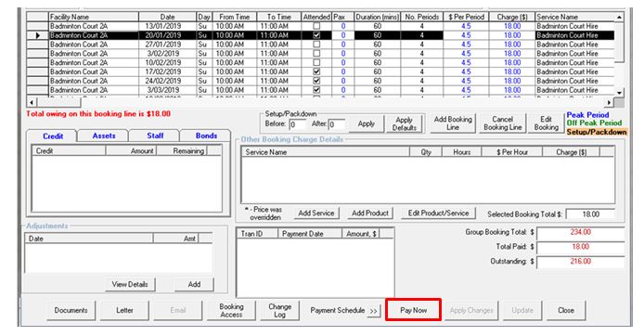Screen dimensions: 644x336
Task: Click Cancel Booking Line button
Action: (502, 123)
